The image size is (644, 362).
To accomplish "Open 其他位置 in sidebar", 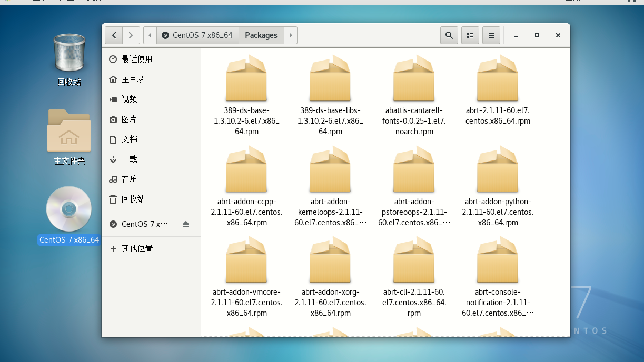I will coord(151,248).
